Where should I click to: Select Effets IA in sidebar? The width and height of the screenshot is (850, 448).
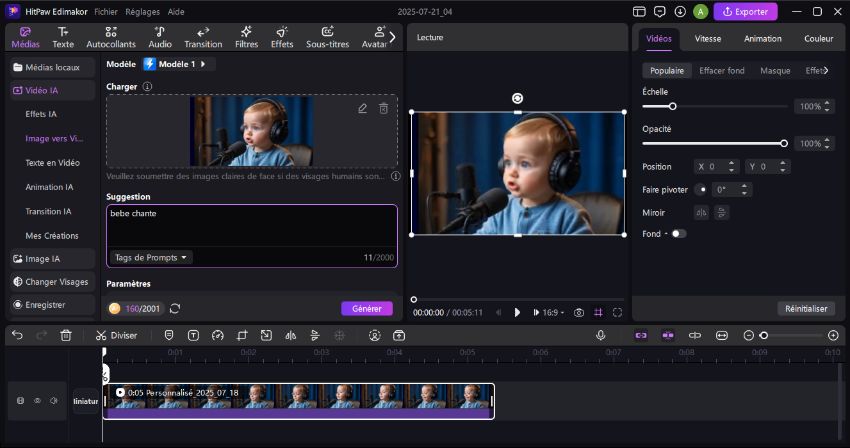coord(41,114)
